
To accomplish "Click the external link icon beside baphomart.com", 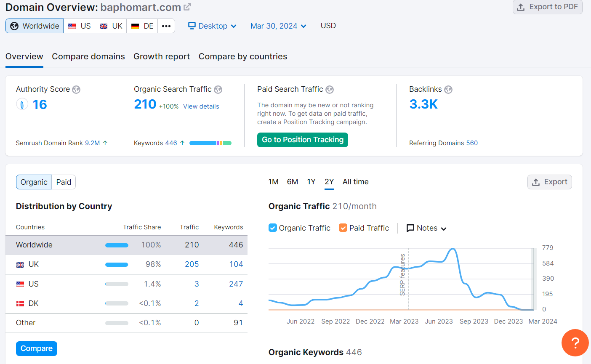I will (186, 6).
